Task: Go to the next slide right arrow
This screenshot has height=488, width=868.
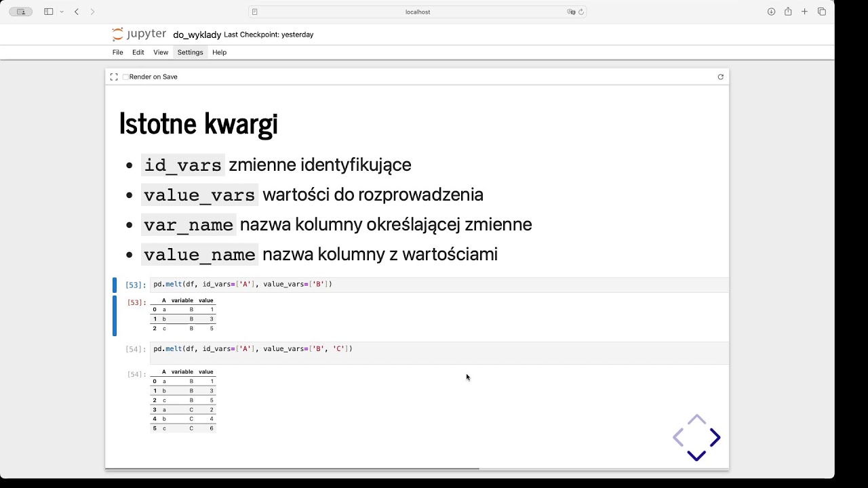Action: tap(715, 437)
